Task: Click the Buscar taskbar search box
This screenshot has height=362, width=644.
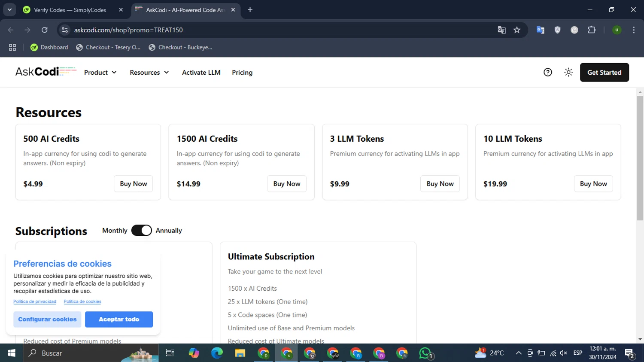Action: coord(91,353)
